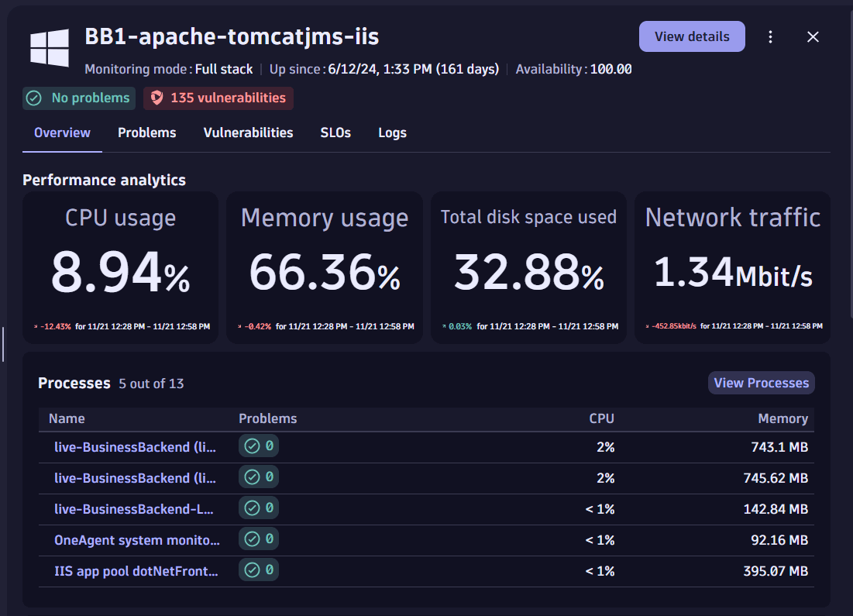
Task: Open the 135 vulnerabilities badge
Action: [x=218, y=98]
